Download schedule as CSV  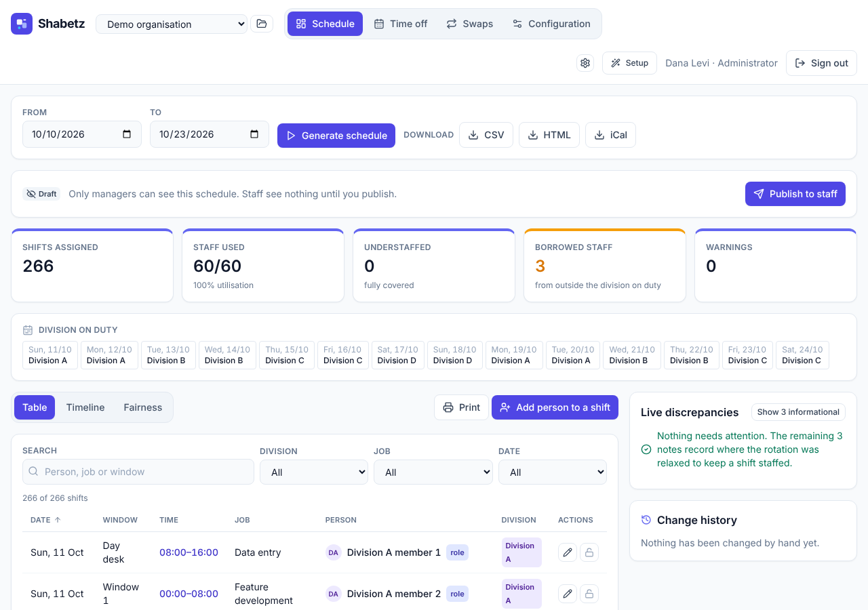[486, 135]
